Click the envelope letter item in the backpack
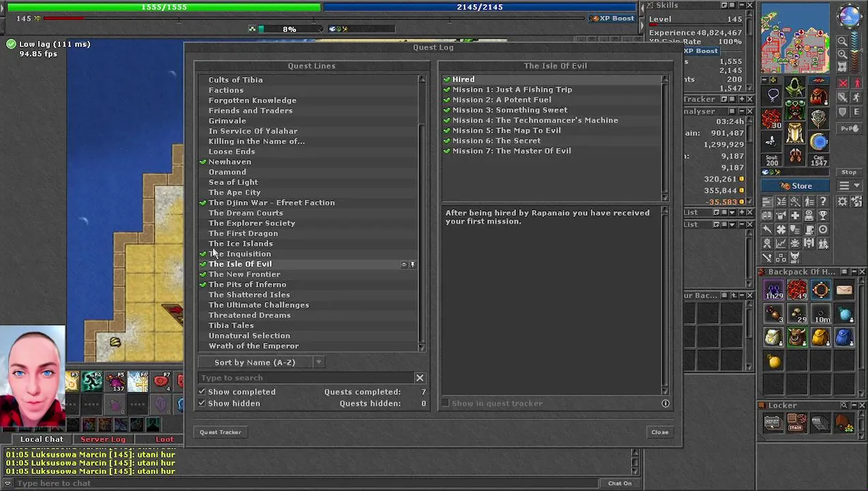Screen dimensions: 868x491 click(844, 291)
